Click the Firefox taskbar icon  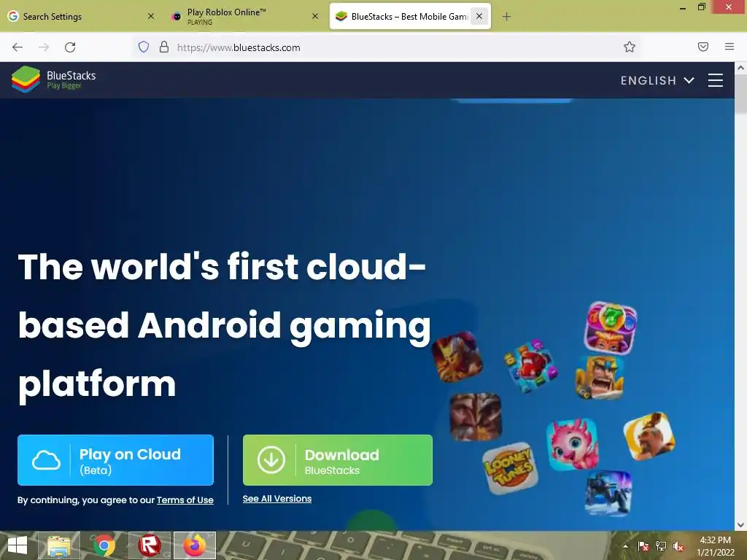(x=194, y=545)
